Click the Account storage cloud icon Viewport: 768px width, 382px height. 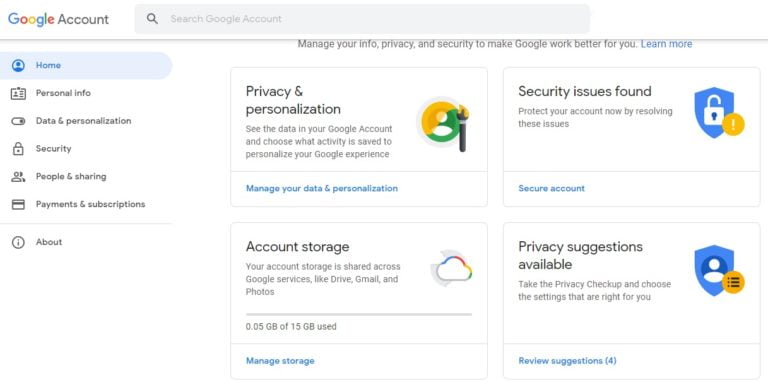click(x=451, y=268)
